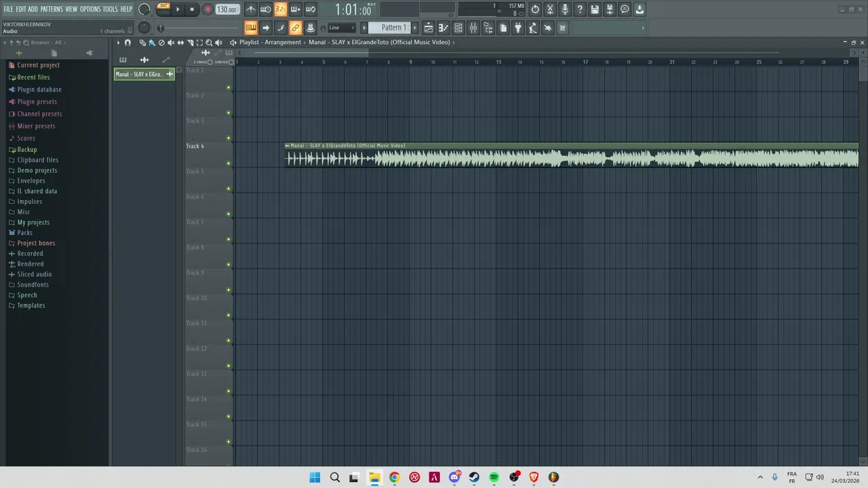
Task: Select the Zoom tool in playlist toolbar
Action: [209, 42]
